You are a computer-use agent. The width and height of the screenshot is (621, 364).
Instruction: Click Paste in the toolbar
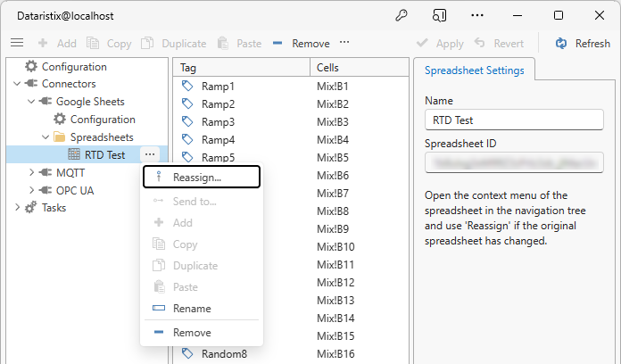pyautogui.click(x=240, y=43)
